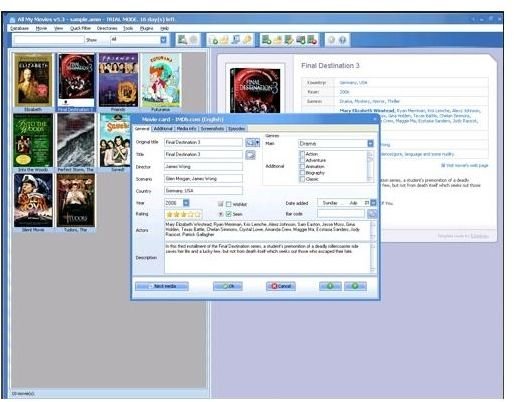Set the rating on the star rating control
This screenshot has height=402, width=514.
[x=183, y=214]
